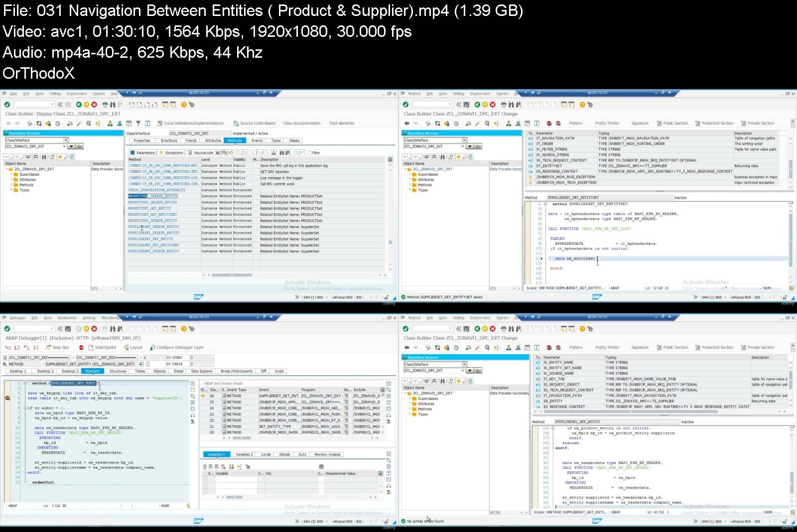Image resolution: width=797 pixels, height=532 pixels.
Task: Click Protected Section button in GET_ENTITYSET editor window
Action: point(714,124)
